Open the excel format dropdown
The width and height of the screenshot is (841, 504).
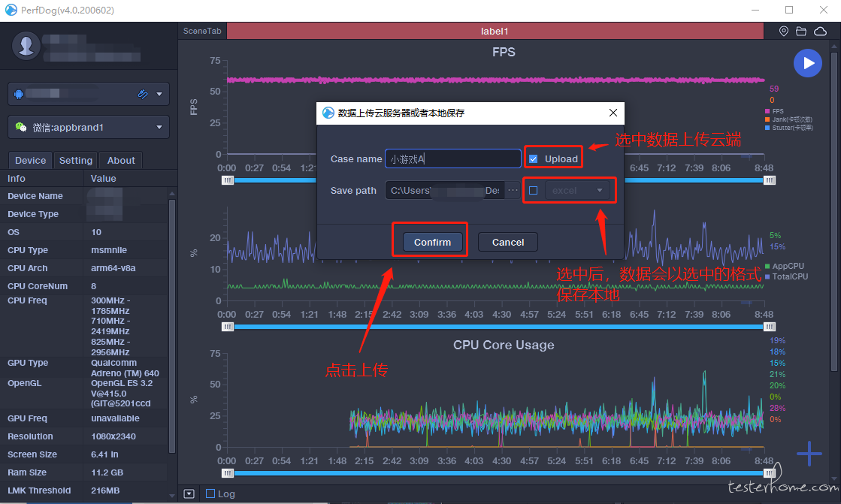[x=578, y=190]
